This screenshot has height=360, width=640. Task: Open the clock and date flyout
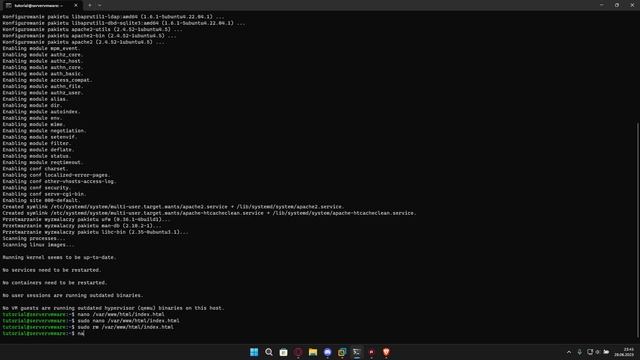point(624,352)
